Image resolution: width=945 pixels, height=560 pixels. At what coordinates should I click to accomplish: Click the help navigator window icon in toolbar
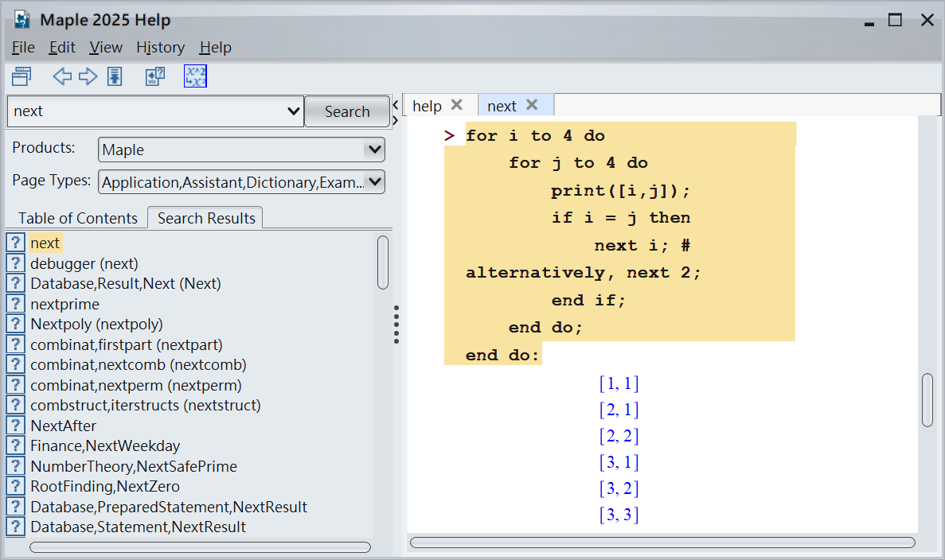point(21,76)
